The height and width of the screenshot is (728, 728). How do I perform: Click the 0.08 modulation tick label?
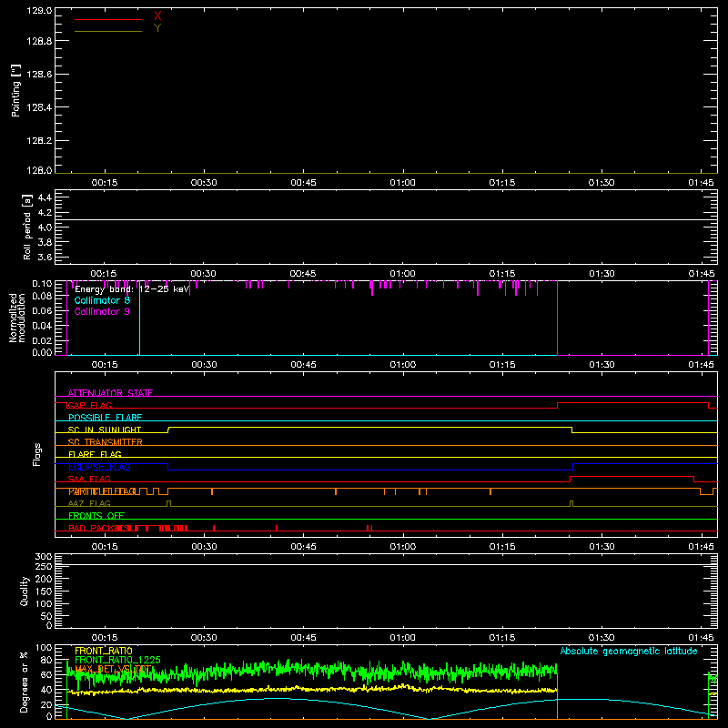pyautogui.click(x=42, y=297)
